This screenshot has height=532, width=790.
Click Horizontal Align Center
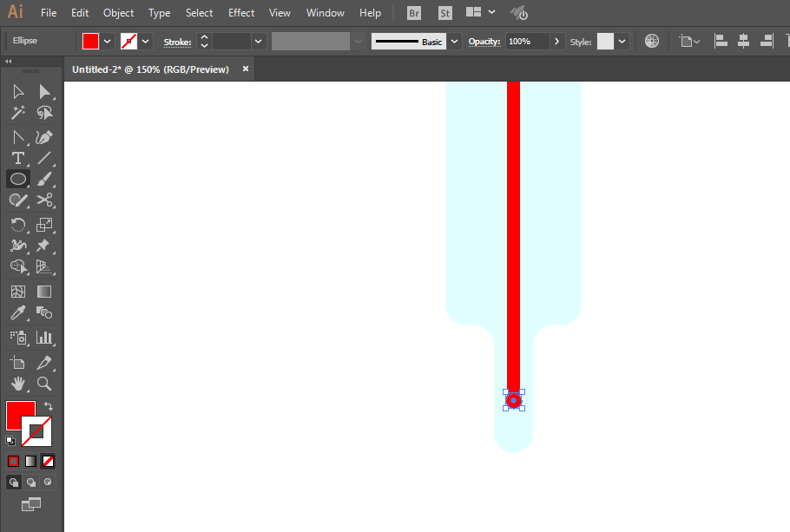click(743, 41)
